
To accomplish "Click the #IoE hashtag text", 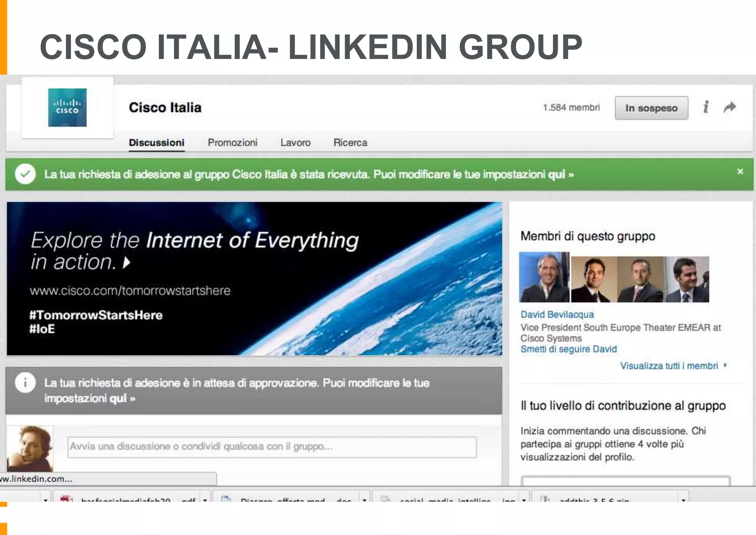I will click(x=42, y=329).
